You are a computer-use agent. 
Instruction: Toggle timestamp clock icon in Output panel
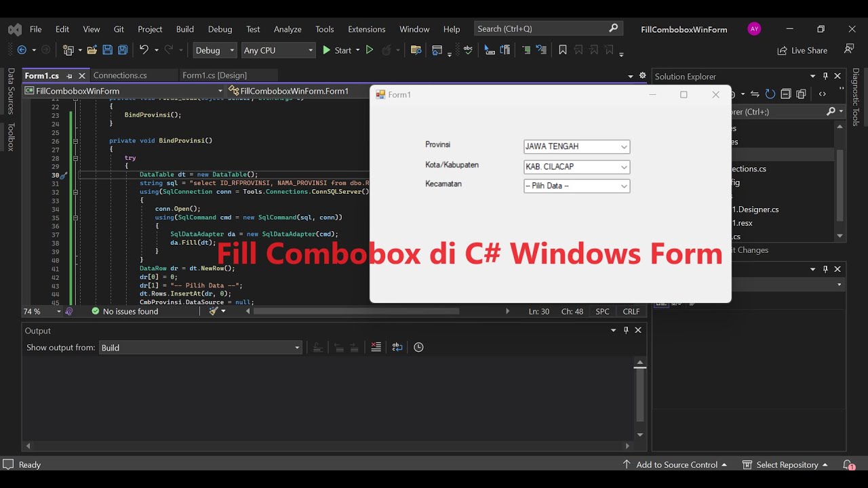click(418, 347)
